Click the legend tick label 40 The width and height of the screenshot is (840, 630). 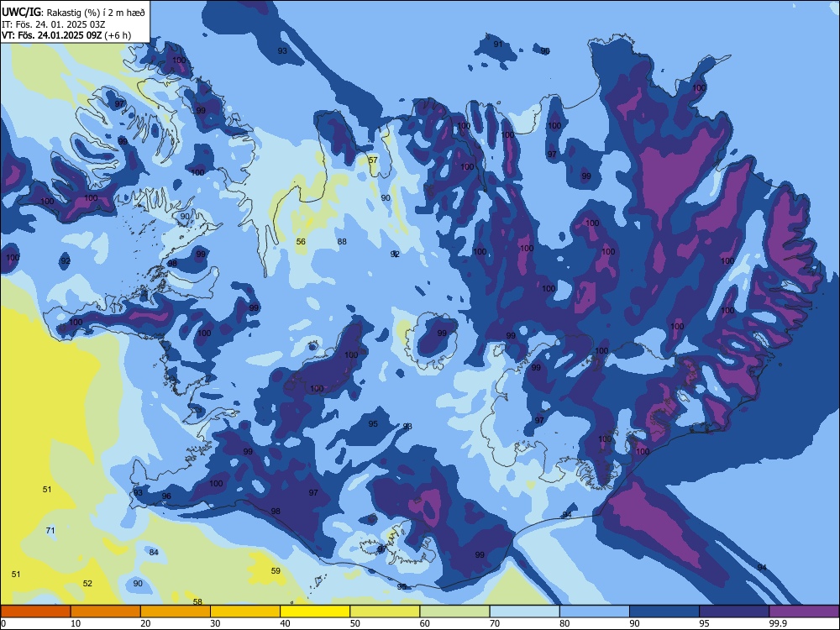coord(286,623)
